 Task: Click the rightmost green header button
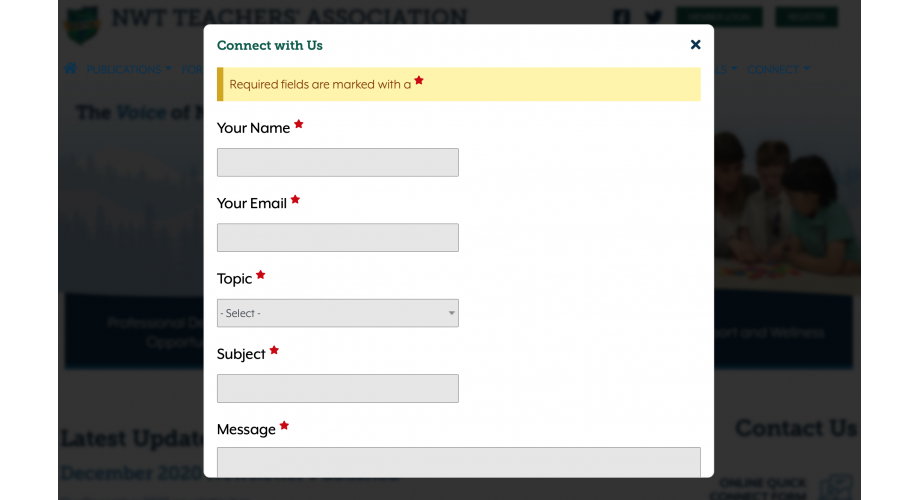coord(806,16)
